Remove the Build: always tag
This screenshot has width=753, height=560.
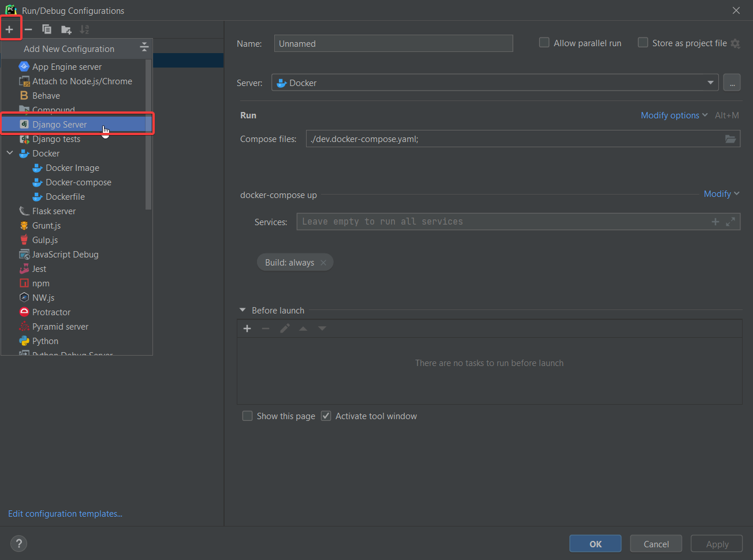coord(323,263)
